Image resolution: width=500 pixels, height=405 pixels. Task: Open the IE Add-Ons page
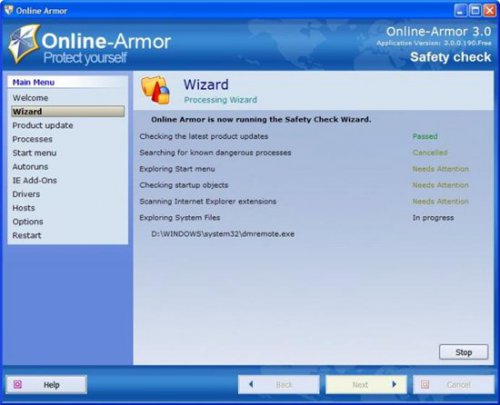[x=35, y=180]
